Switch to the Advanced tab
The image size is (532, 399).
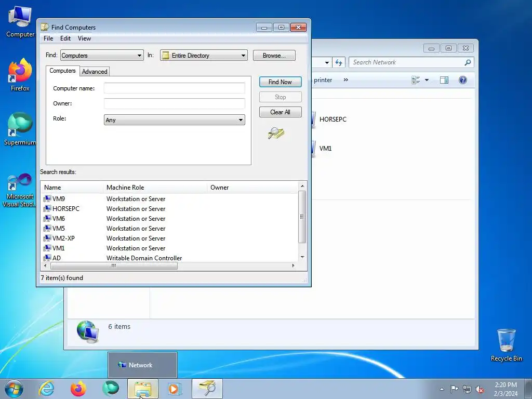tap(95, 72)
